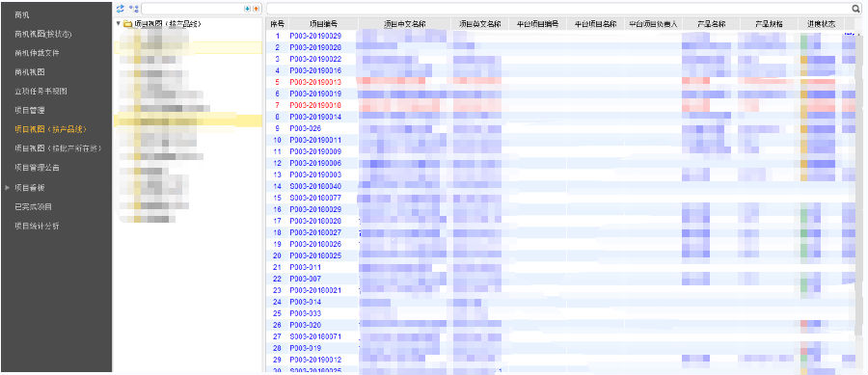Sort by 项目编号 column header

(x=323, y=24)
